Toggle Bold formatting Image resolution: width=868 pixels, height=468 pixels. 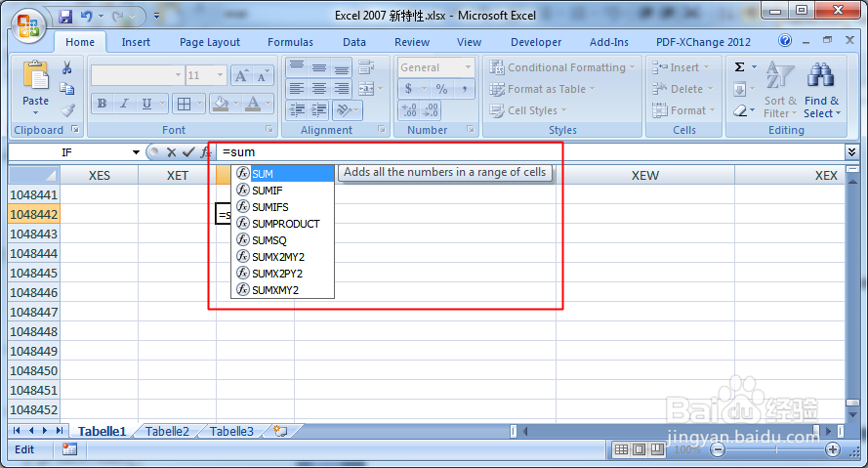102,104
